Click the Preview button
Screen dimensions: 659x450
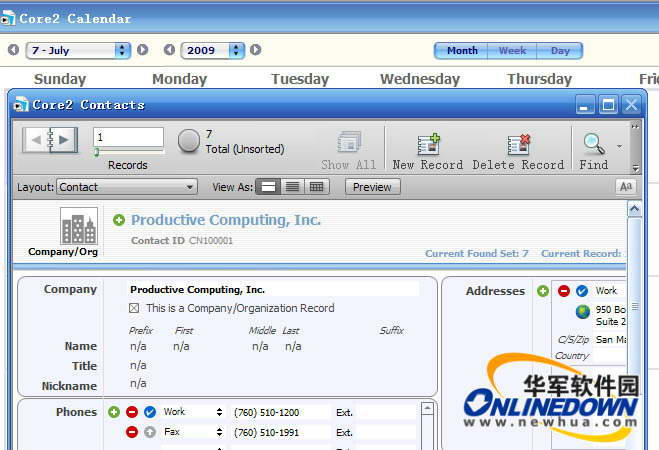pyautogui.click(x=372, y=187)
